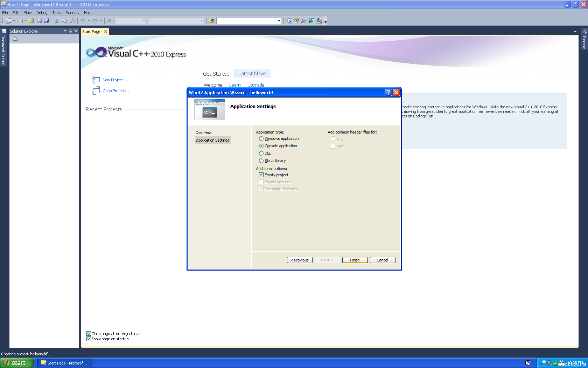Toggle the Export symbols checkbox
588x368 pixels.
point(261,182)
